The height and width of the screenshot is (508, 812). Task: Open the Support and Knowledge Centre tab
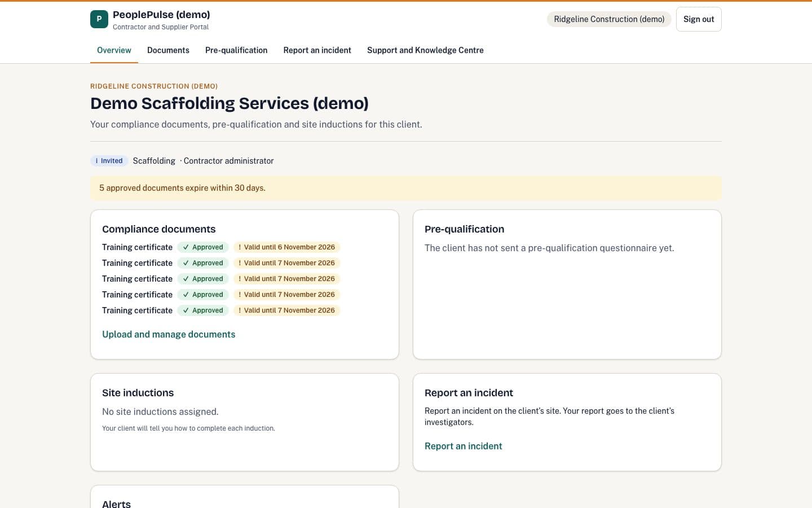click(425, 50)
